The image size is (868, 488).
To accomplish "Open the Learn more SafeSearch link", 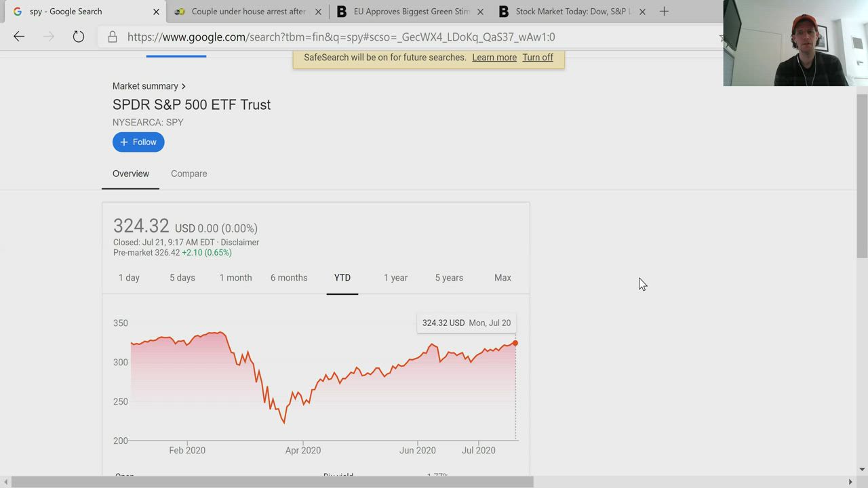I will (x=494, y=58).
